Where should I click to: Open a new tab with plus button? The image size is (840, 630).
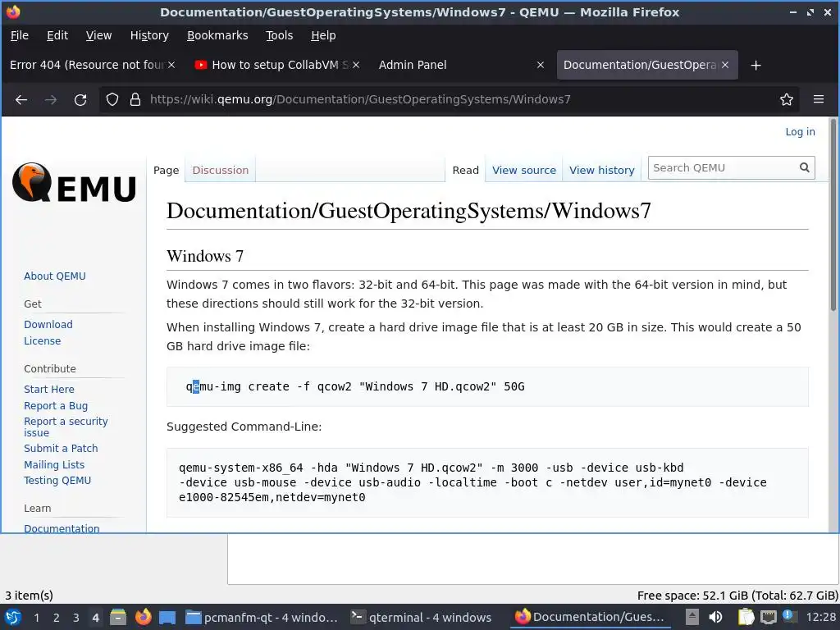pyautogui.click(x=756, y=66)
